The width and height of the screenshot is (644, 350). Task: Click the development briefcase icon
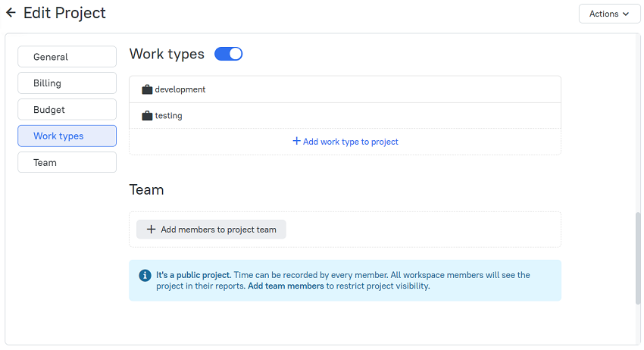(147, 89)
